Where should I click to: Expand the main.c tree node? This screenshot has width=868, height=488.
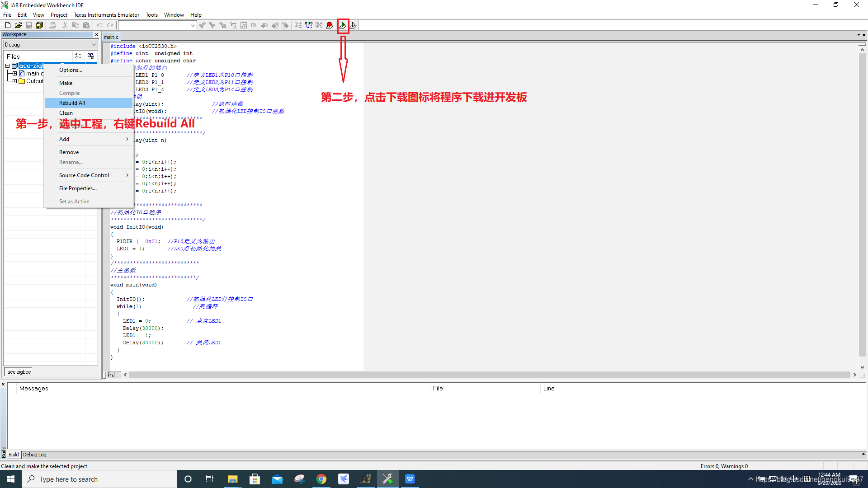[14, 74]
